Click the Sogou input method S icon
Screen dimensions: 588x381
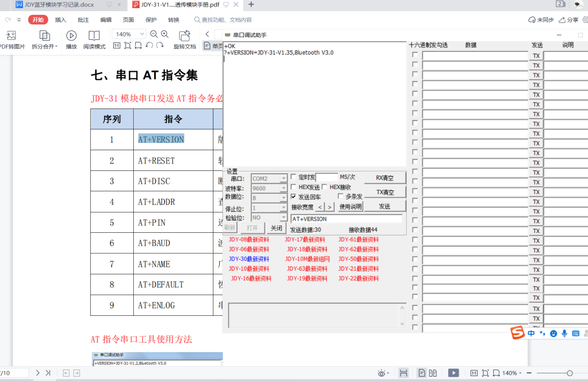517,333
